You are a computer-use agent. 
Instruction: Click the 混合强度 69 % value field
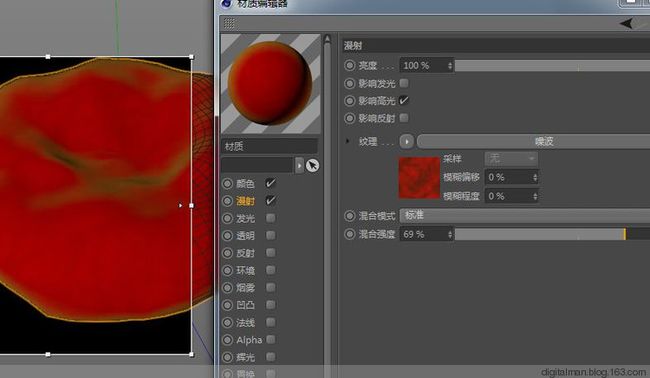(x=424, y=234)
